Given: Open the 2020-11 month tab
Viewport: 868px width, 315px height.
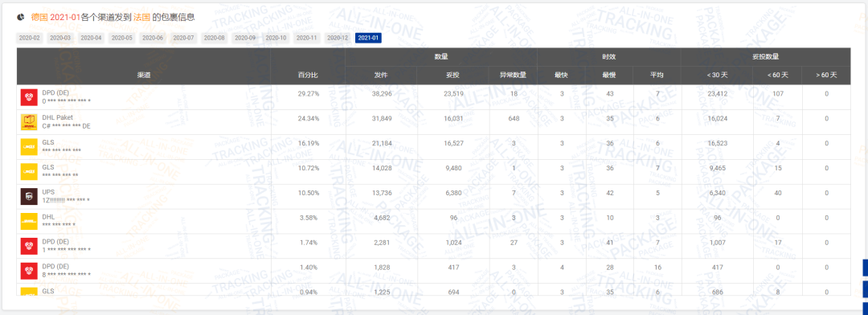Looking at the screenshot, I should pyautogui.click(x=306, y=38).
